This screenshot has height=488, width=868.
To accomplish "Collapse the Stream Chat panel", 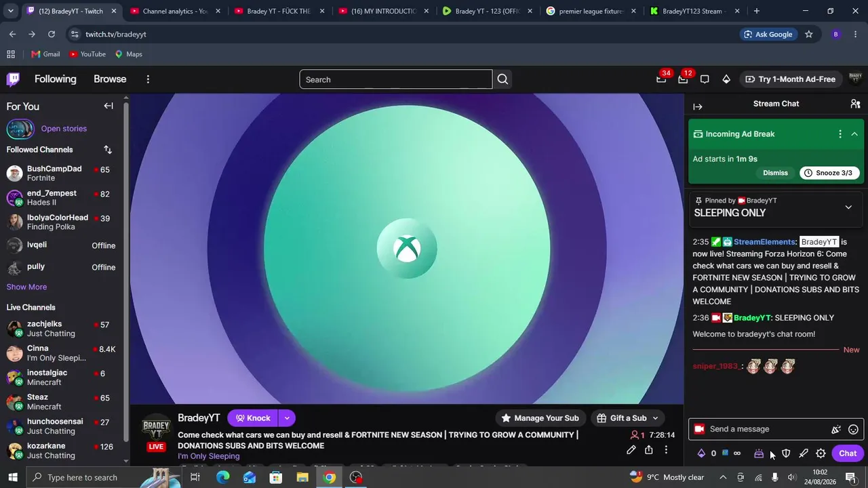I will [698, 106].
